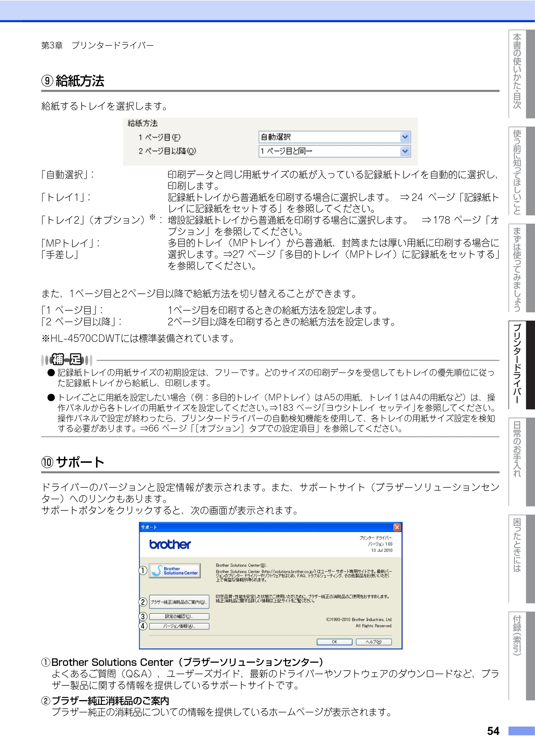Click the ②ブラザー純正消耗品のご案内 bold heading

pos(105,701)
